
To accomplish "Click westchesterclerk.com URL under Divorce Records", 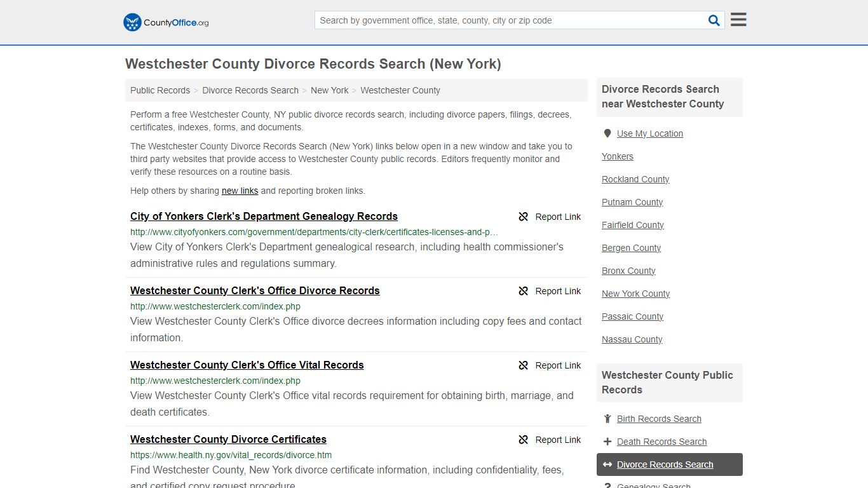I will click(215, 306).
